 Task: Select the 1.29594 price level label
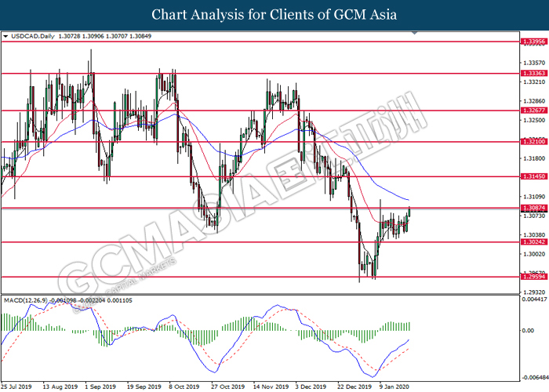click(533, 277)
